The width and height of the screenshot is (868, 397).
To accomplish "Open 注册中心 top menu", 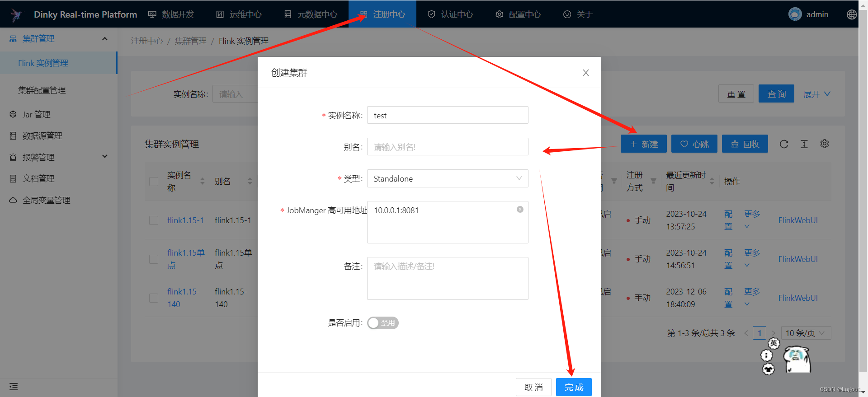I will [382, 14].
